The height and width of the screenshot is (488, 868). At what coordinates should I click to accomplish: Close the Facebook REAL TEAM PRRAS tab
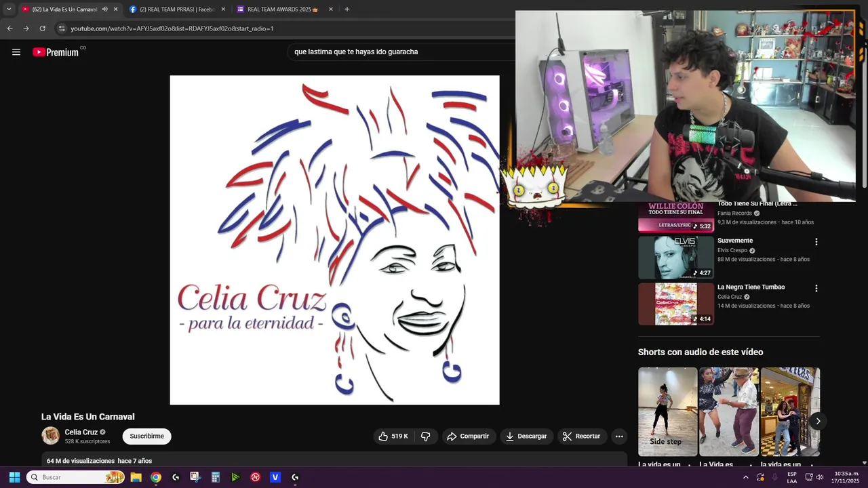223,9
